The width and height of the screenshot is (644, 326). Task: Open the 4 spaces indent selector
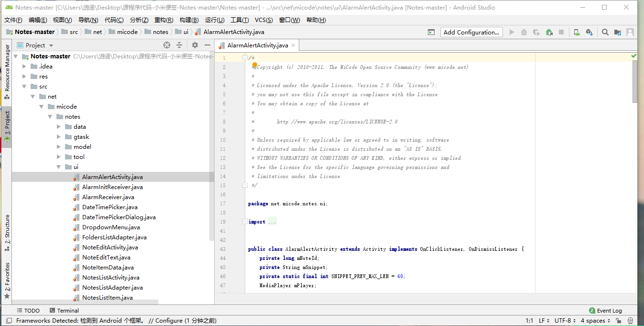[x=596, y=321]
